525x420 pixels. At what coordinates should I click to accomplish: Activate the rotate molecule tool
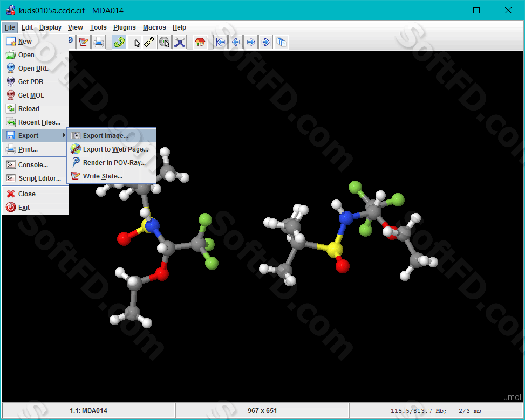coord(119,42)
